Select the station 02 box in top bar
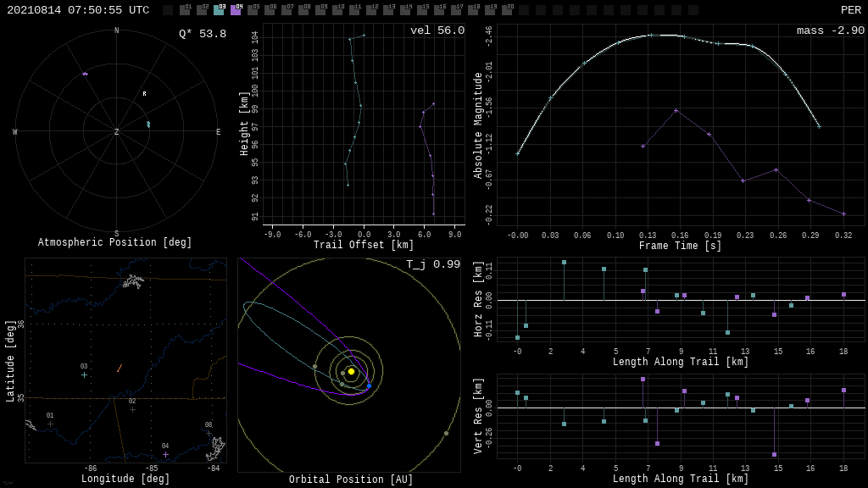868x488 pixels. pos(202,10)
